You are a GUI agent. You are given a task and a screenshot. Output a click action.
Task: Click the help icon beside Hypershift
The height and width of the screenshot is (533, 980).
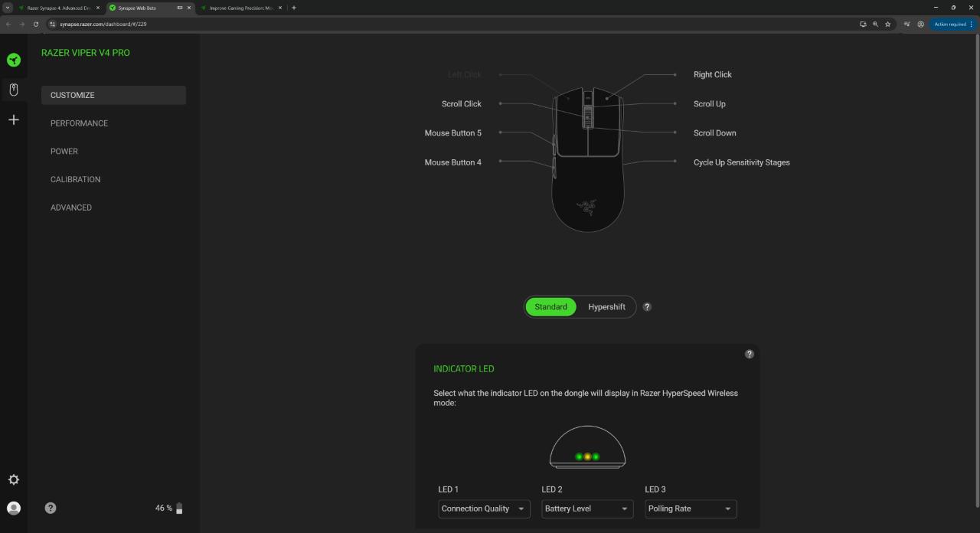click(x=647, y=307)
